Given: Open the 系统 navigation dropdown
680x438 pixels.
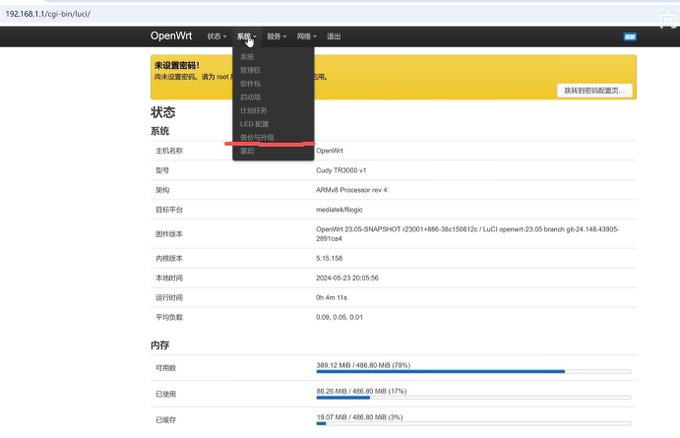Looking at the screenshot, I should click(x=246, y=37).
